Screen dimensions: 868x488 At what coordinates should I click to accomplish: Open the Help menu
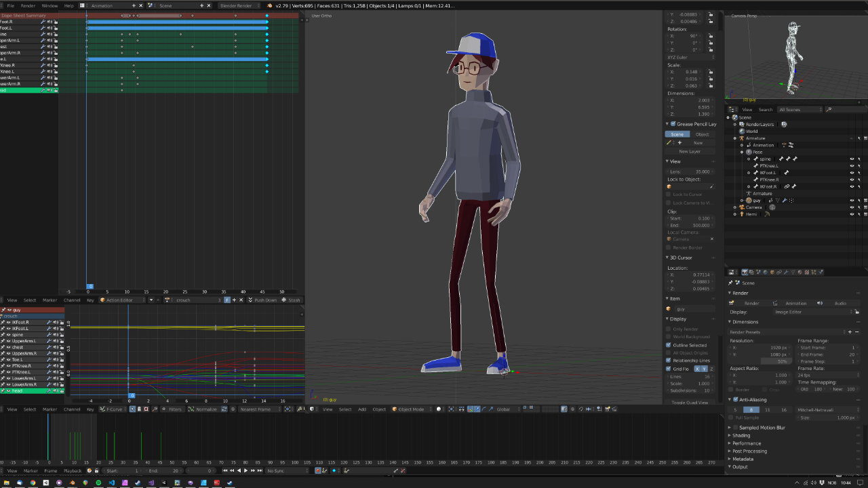68,5
